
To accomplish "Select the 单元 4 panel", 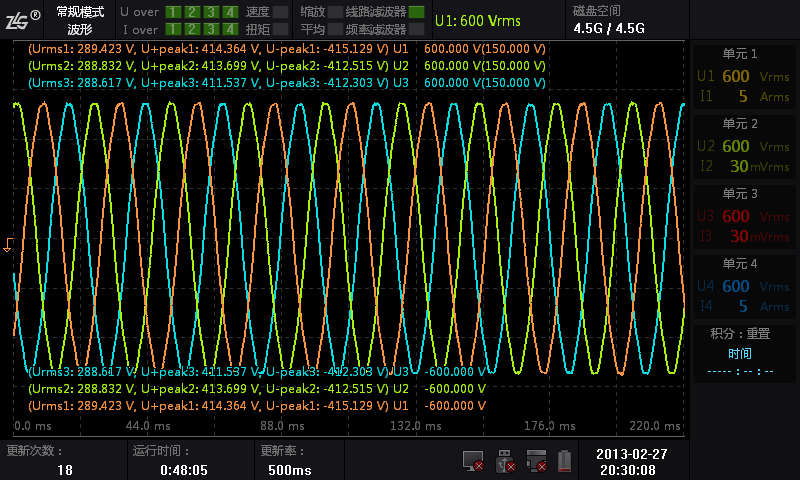I will click(740, 286).
